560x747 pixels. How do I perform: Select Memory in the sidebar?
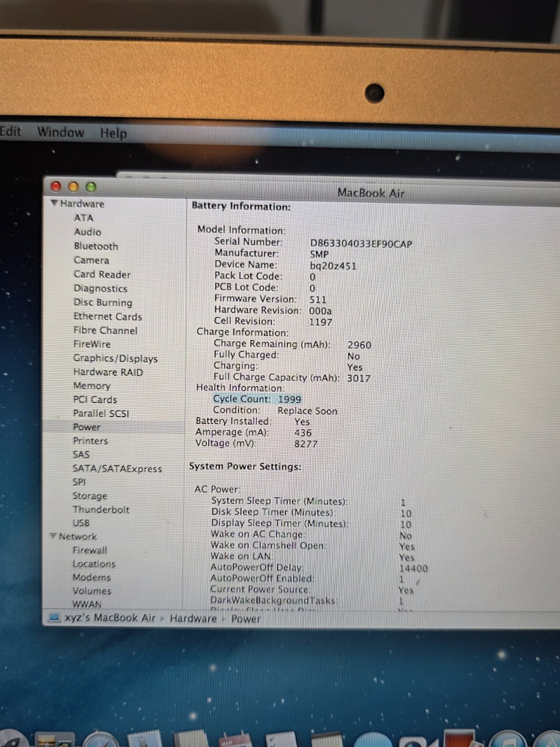(92, 386)
